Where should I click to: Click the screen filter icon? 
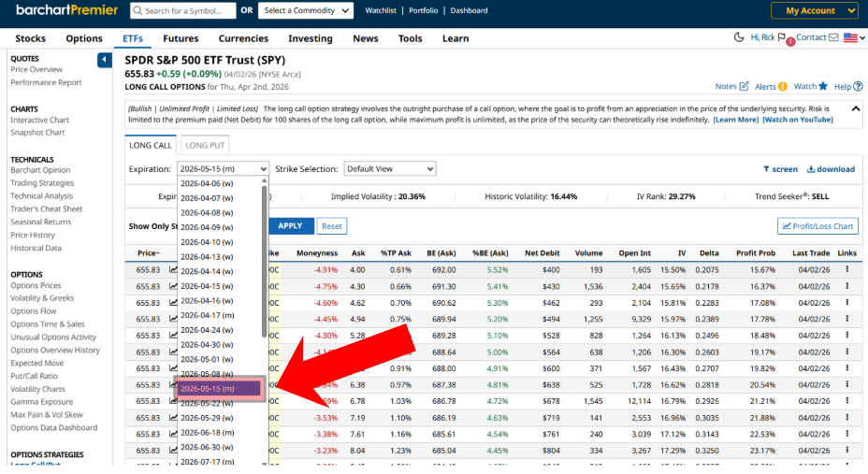point(767,169)
